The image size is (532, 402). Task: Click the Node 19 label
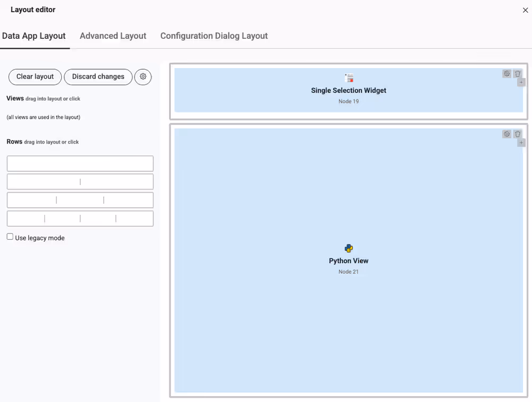(348, 102)
